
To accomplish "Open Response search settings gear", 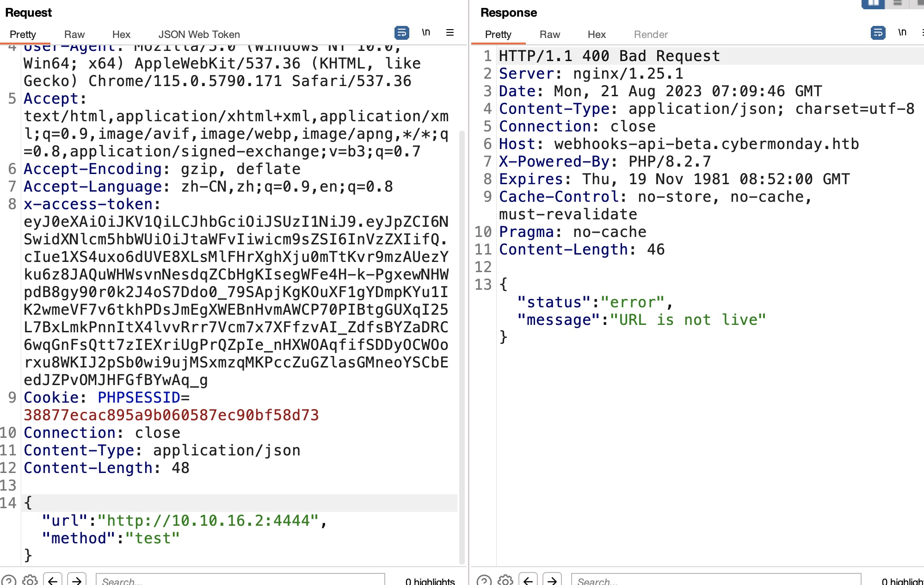I will point(505,580).
